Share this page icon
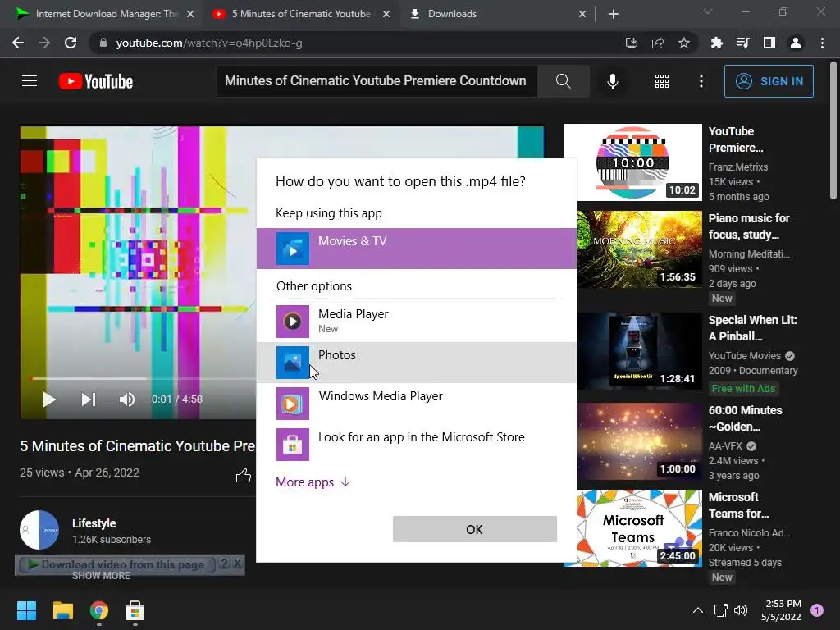 [658, 43]
